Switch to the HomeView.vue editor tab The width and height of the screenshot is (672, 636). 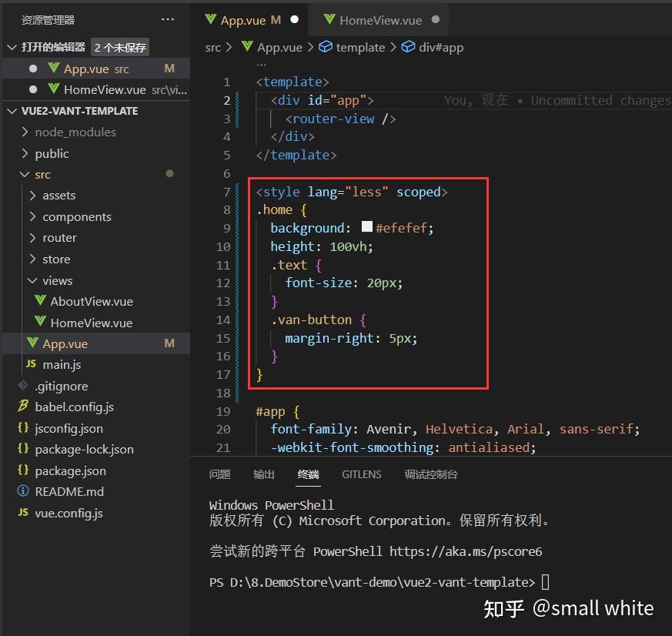[379, 19]
